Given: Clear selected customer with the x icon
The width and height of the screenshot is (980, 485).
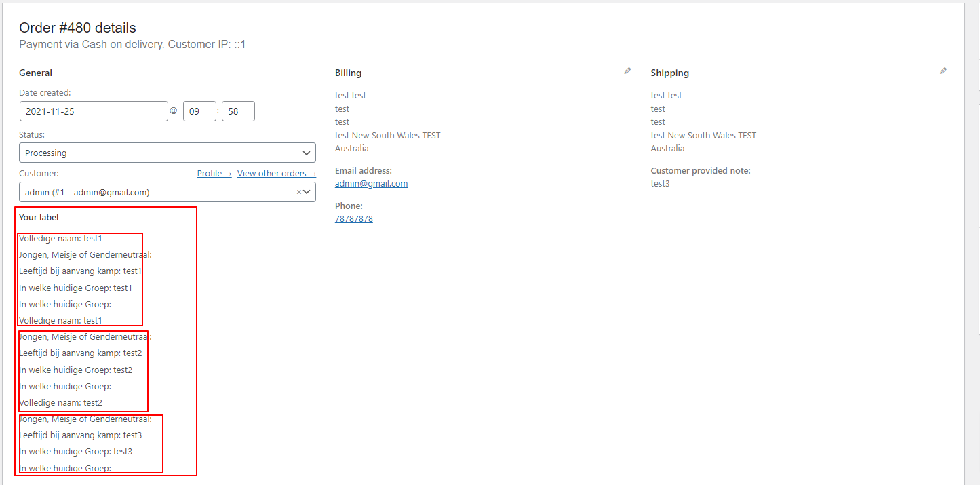Looking at the screenshot, I should tap(298, 193).
